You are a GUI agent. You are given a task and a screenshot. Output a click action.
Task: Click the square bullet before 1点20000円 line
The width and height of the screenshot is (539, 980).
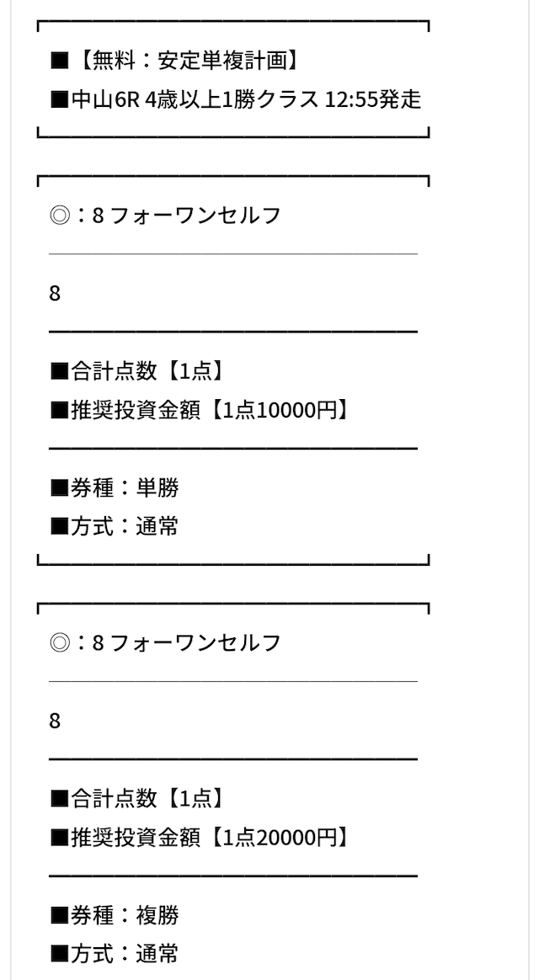60,838
